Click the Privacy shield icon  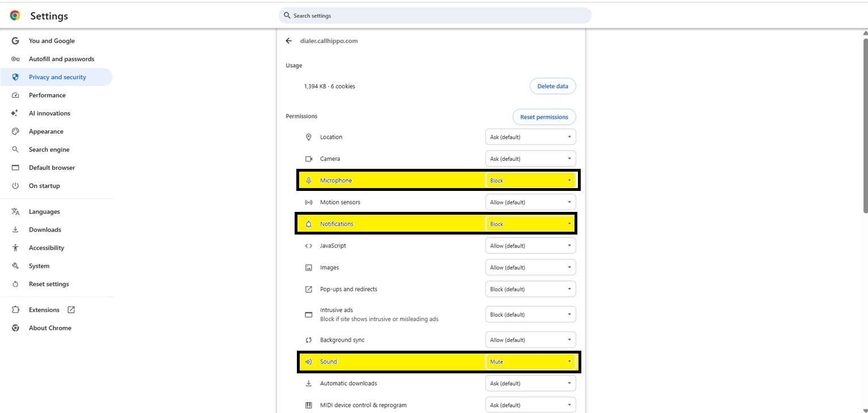15,77
